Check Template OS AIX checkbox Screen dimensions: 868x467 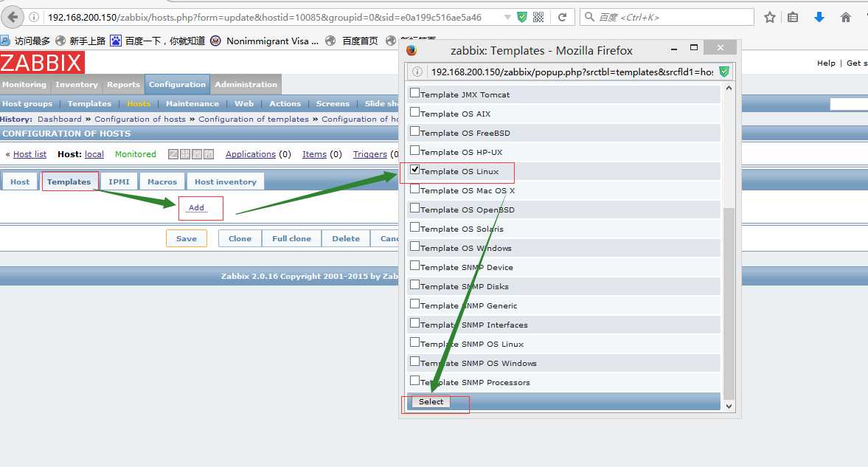(414, 112)
